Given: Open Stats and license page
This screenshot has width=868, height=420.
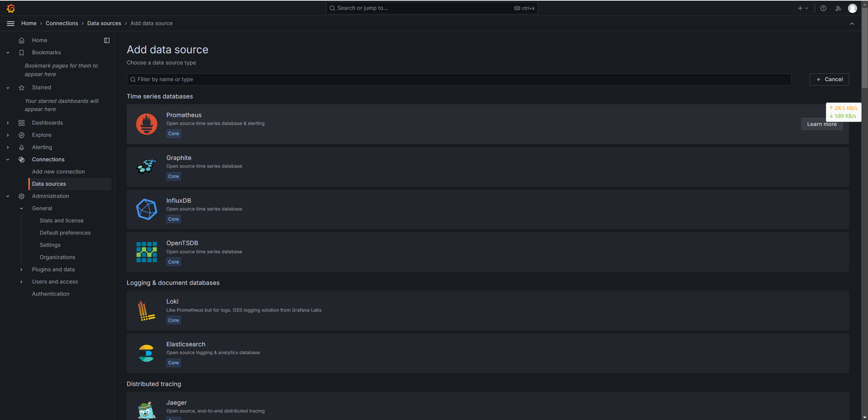Looking at the screenshot, I should point(61,221).
